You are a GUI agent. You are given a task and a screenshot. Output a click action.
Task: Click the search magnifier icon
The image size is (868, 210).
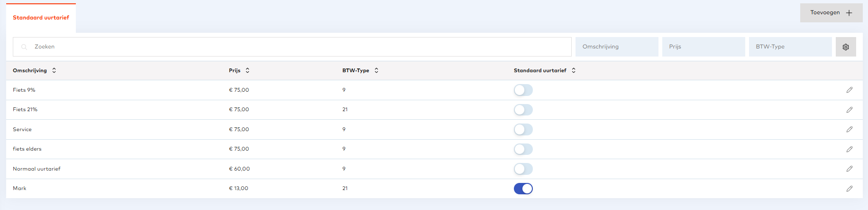(x=24, y=47)
